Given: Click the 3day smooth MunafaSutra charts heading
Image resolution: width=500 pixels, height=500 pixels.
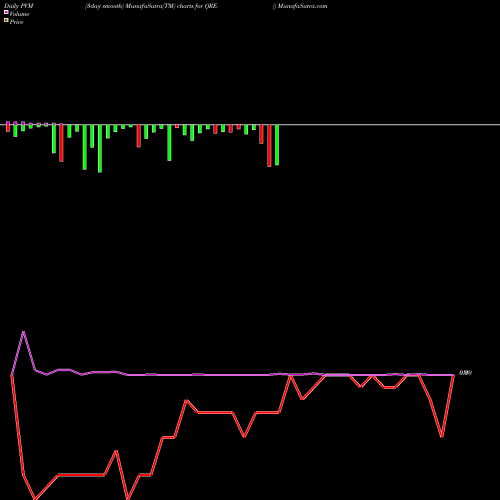Looking at the screenshot, I should tap(151, 6).
